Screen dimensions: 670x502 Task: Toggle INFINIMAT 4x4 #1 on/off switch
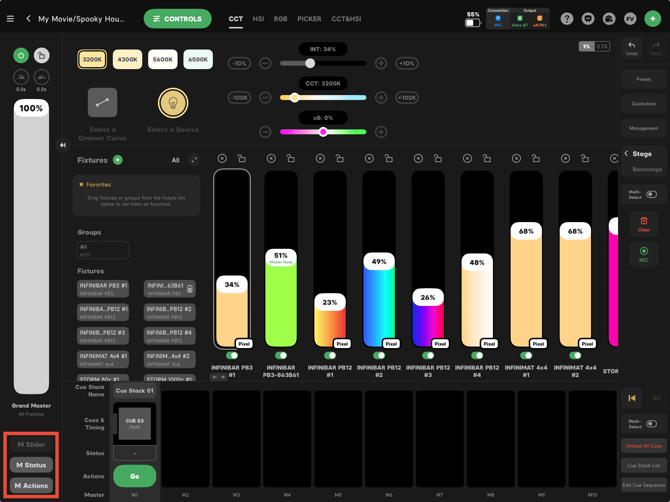pos(526,355)
